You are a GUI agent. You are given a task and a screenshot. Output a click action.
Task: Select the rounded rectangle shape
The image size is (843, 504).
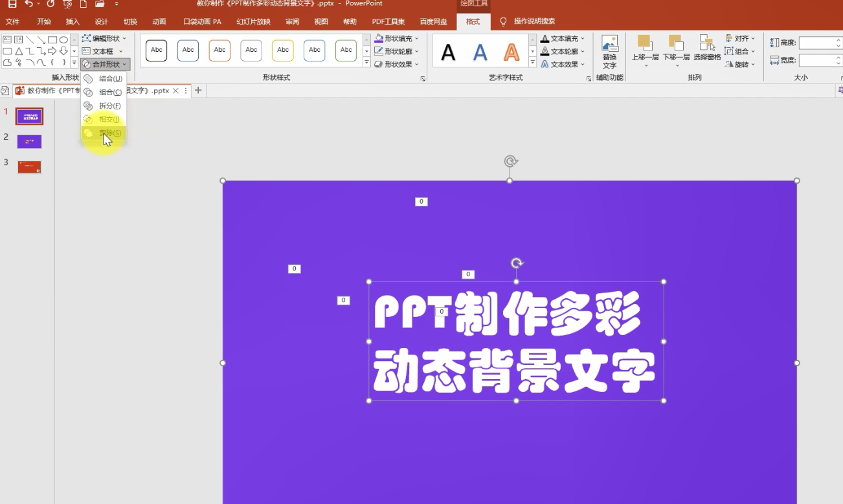tap(7, 51)
